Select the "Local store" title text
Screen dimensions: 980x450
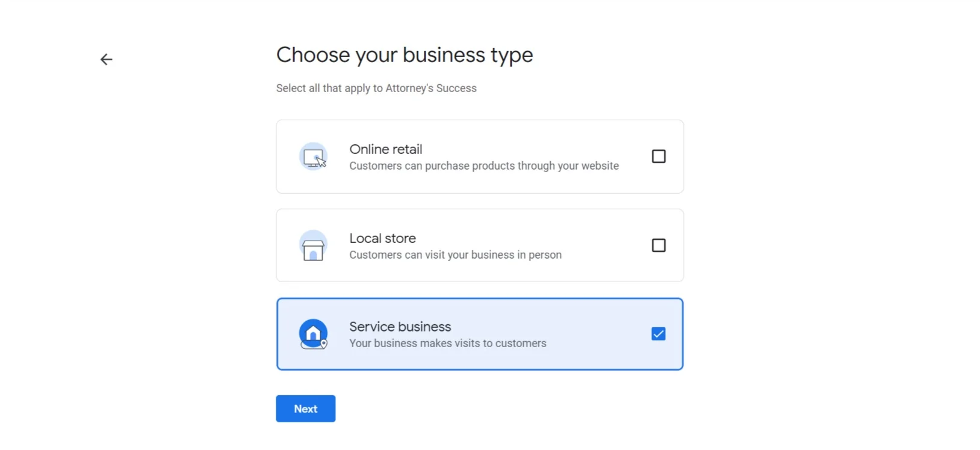(383, 238)
